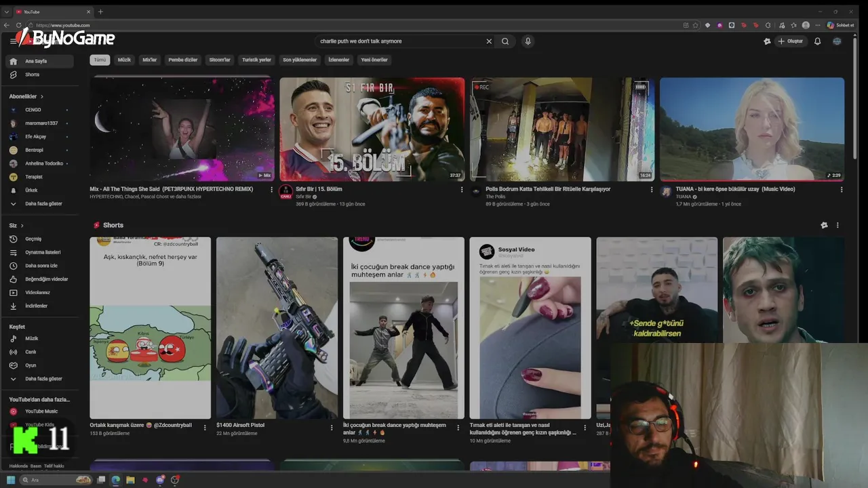
Task: Open the notifications bell
Action: 817,41
